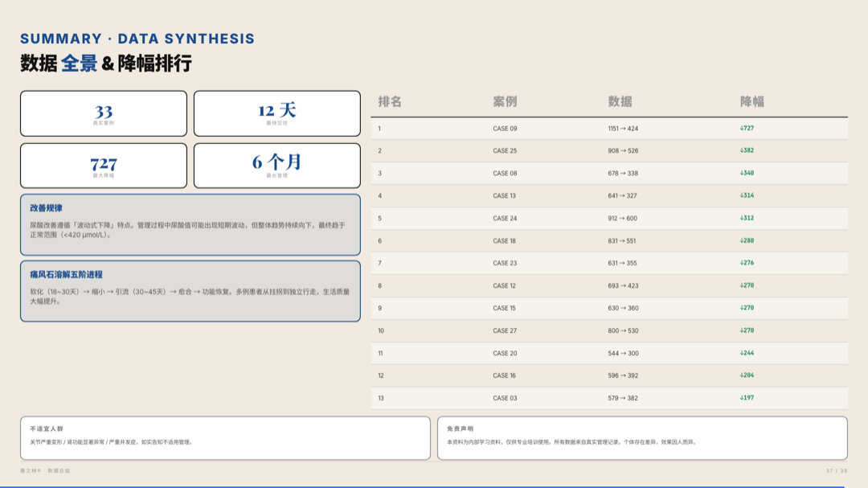Select the "CASE 20" cell

(505, 354)
